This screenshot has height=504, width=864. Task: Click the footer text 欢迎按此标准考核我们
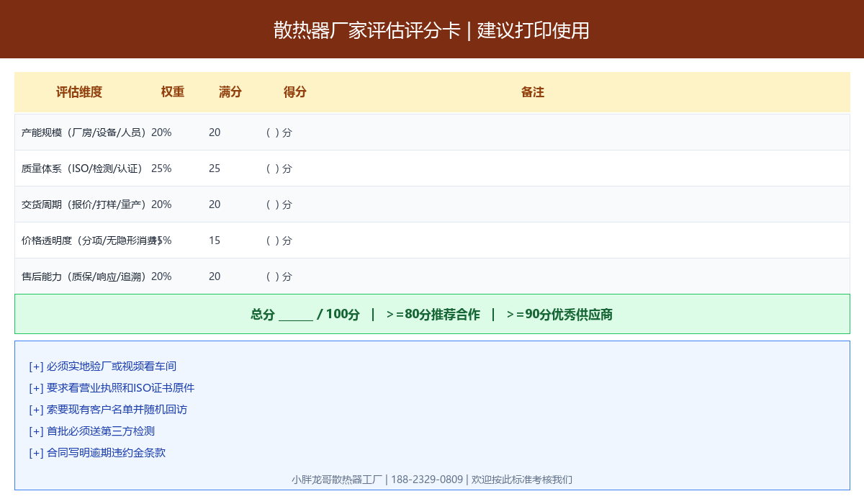522,480
